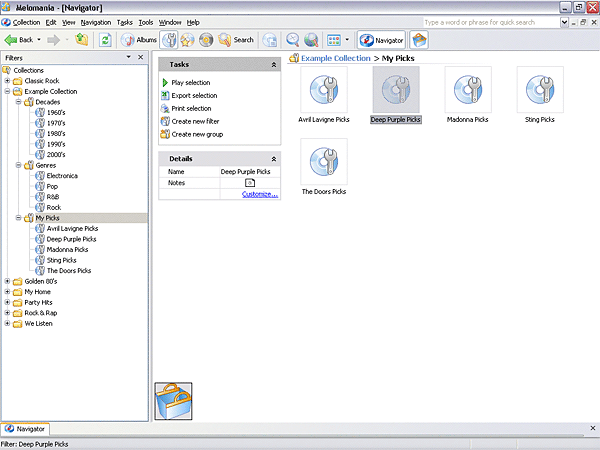Click the Customize link
600x450 pixels.
click(260, 194)
